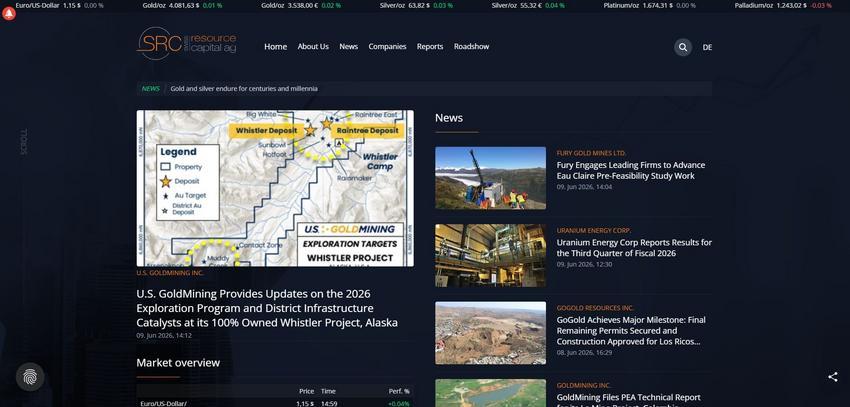Click the vertical SCROLL indicator on left
Viewport: 850px width, 407px height.
tap(23, 142)
